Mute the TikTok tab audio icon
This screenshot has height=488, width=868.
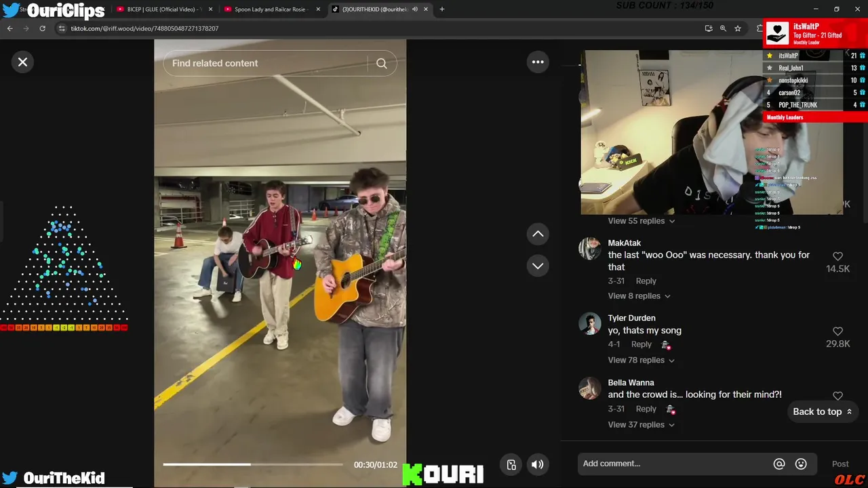coord(414,9)
